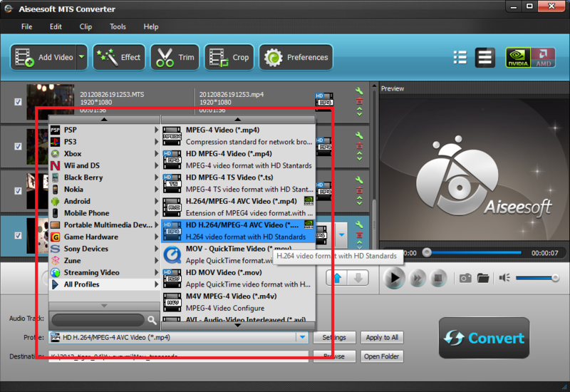
Task: Click the Open Folder button
Action: (x=382, y=356)
